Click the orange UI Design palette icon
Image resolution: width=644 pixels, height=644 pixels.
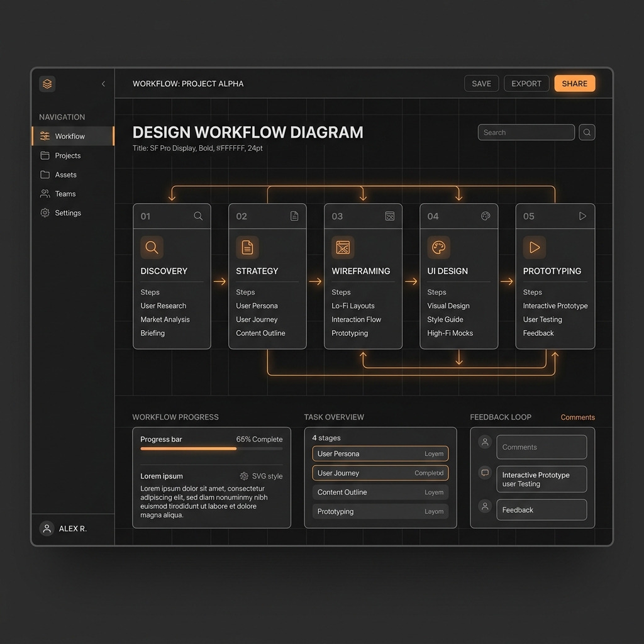438,247
